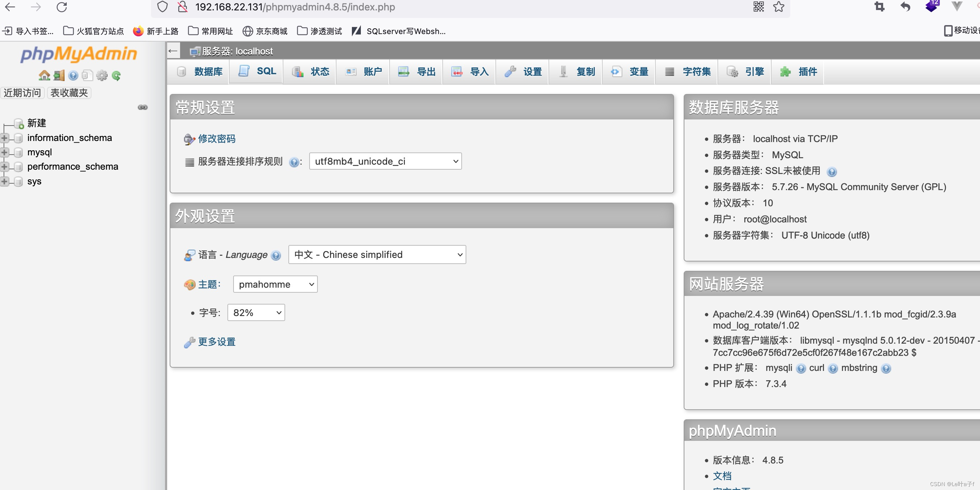Open phpMyAdmin documentation help icon in sidebar
Image resolution: width=980 pixels, height=490 pixels.
73,75
